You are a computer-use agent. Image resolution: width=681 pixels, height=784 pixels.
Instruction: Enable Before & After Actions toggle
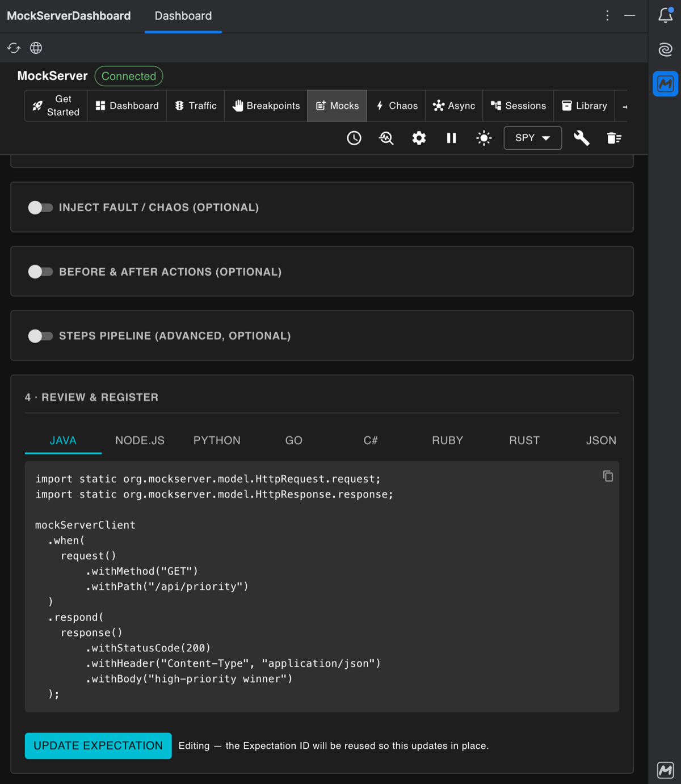coord(40,272)
